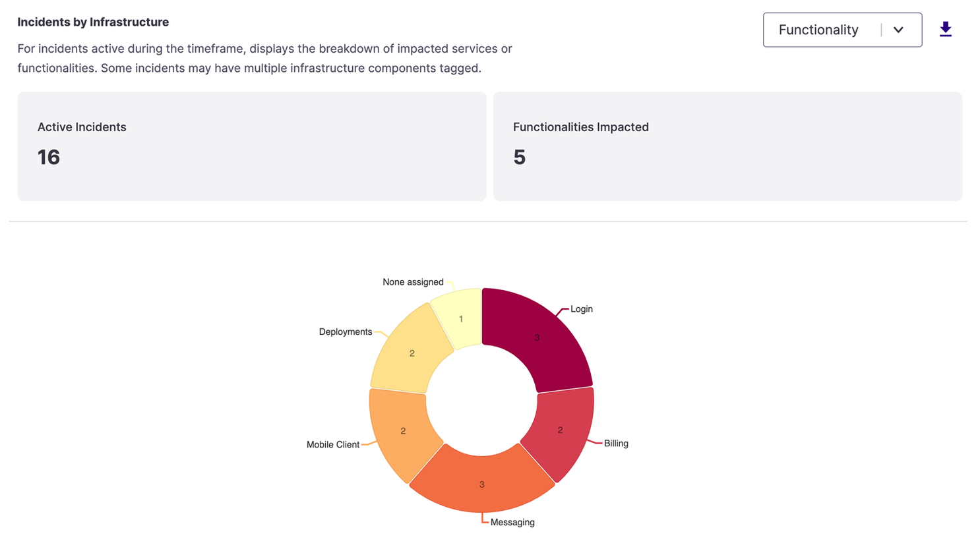Click the Functionalities Impacted count 5
This screenshot has height=555, width=980.
coord(520,158)
